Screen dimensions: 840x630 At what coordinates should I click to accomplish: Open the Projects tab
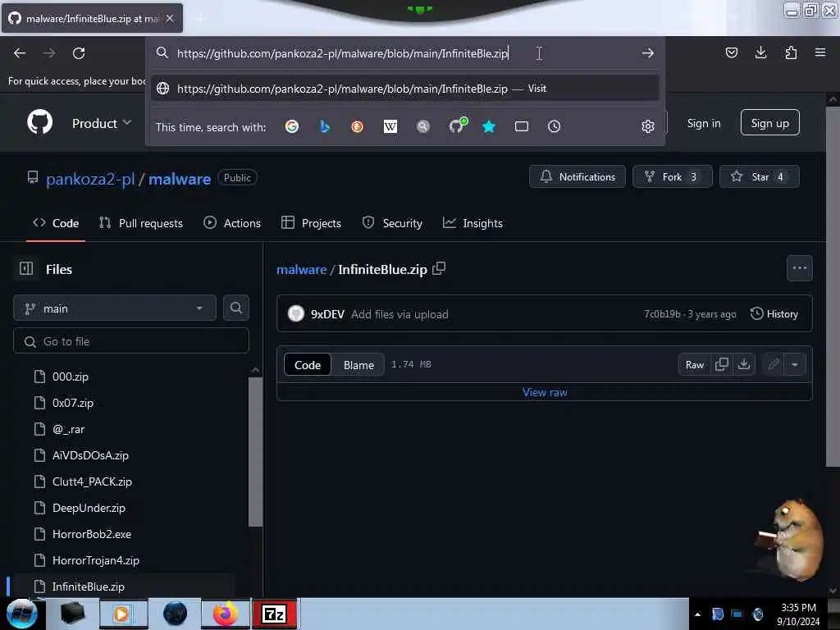(x=311, y=223)
